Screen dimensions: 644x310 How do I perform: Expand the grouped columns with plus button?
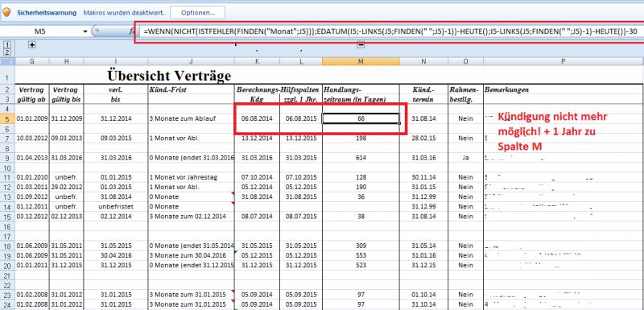click(x=31, y=45)
